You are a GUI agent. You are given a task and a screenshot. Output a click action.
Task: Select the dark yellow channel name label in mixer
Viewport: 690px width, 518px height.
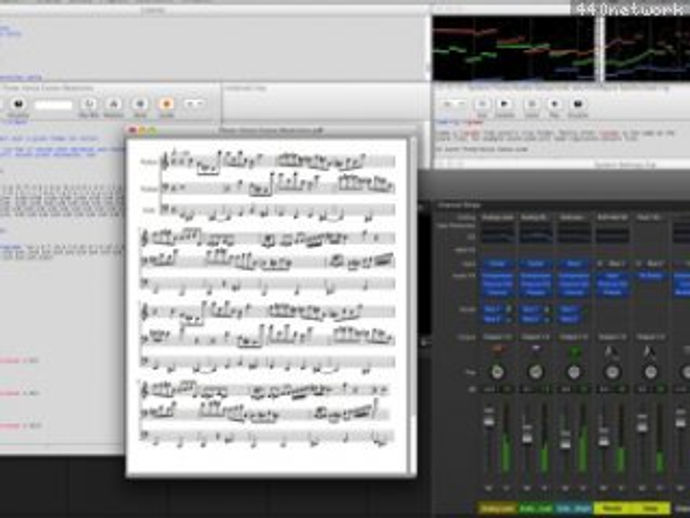point(497,508)
